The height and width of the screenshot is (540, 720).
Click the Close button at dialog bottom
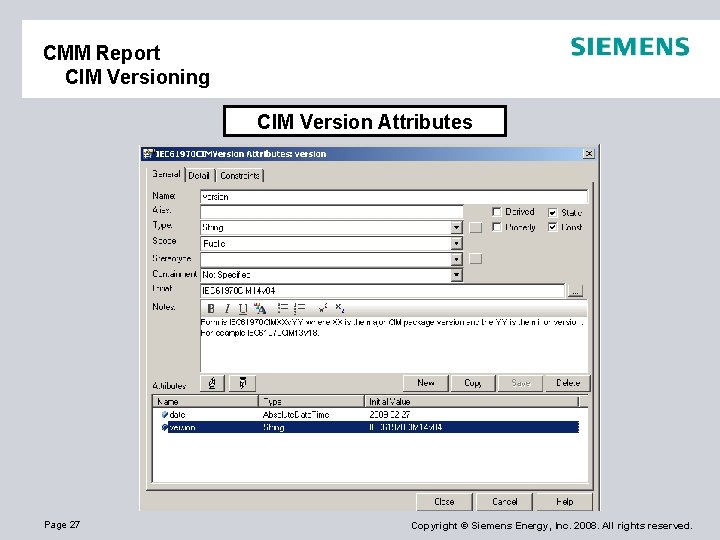[444, 502]
